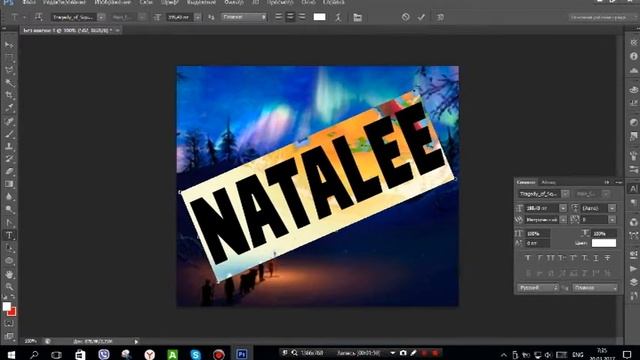Image resolution: width=640 pixels, height=360 pixels.
Task: Select the Gradient tool
Action: [9, 184]
